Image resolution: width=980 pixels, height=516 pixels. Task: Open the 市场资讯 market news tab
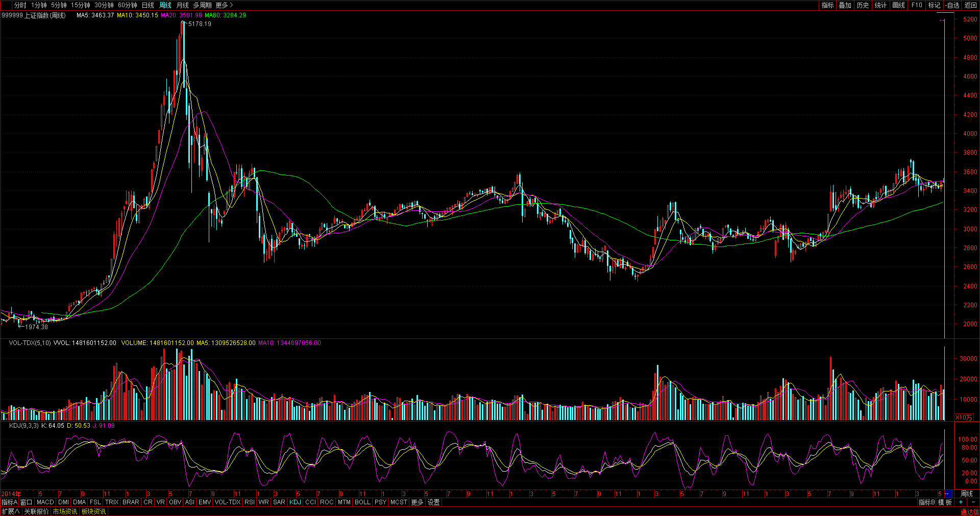click(x=65, y=511)
